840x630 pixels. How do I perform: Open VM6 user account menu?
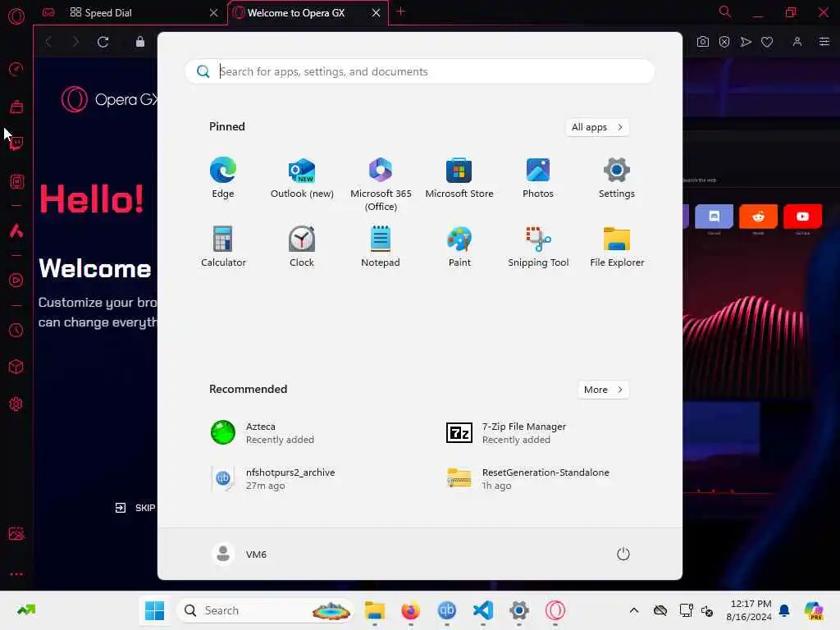tap(239, 554)
